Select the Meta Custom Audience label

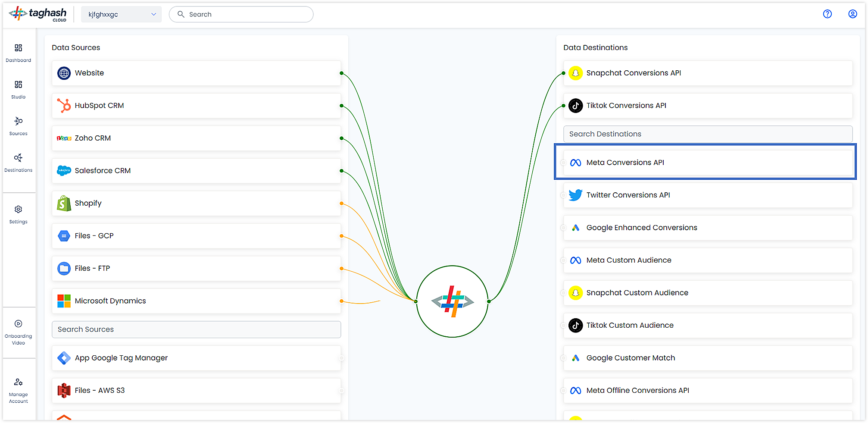629,260
